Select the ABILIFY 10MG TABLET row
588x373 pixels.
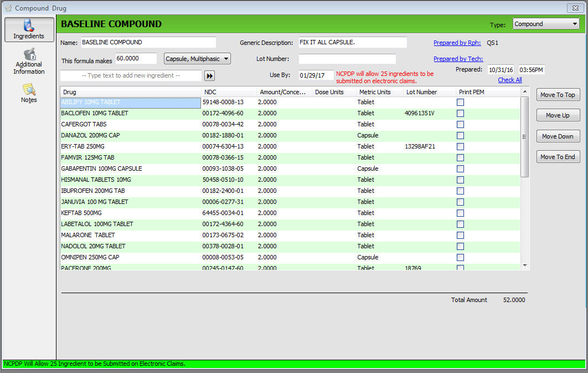pos(290,103)
